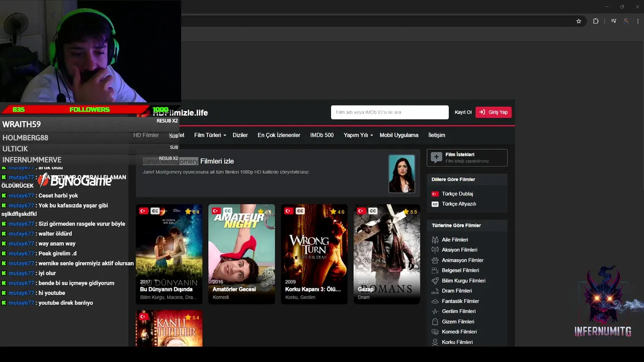Open the Chrome three-dot menu

tap(638, 21)
